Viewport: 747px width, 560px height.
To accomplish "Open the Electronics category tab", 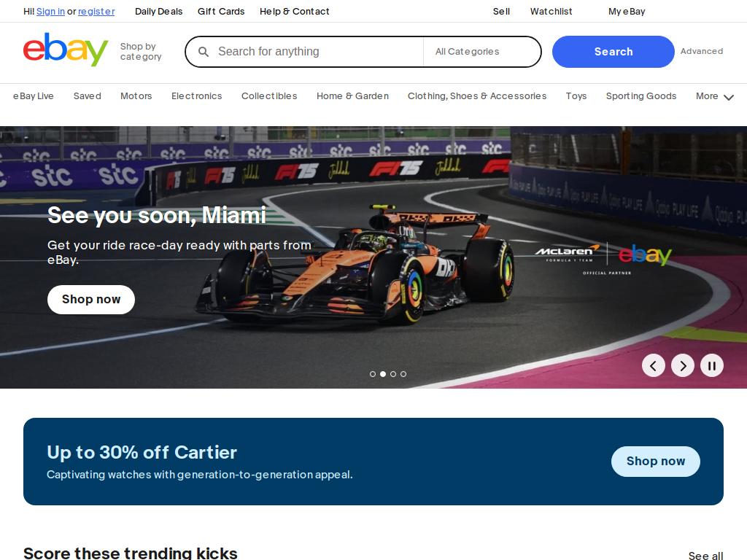I will (197, 96).
